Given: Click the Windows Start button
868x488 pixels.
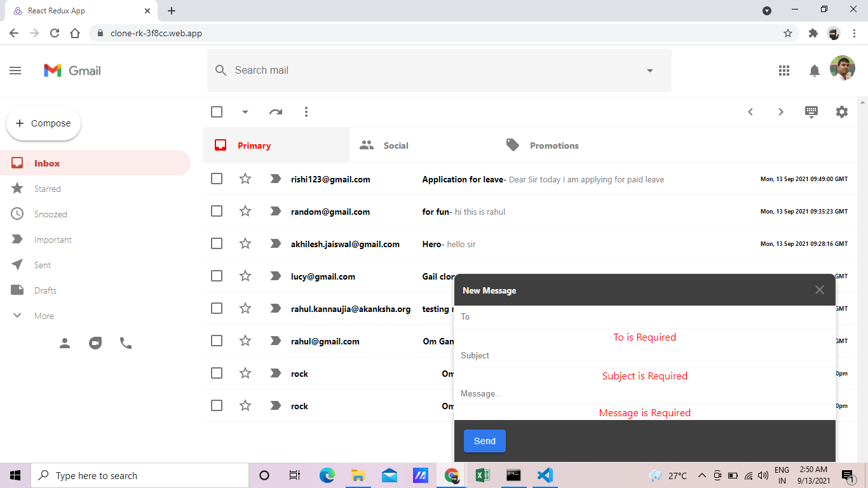Looking at the screenshot, I should pos(15,475).
